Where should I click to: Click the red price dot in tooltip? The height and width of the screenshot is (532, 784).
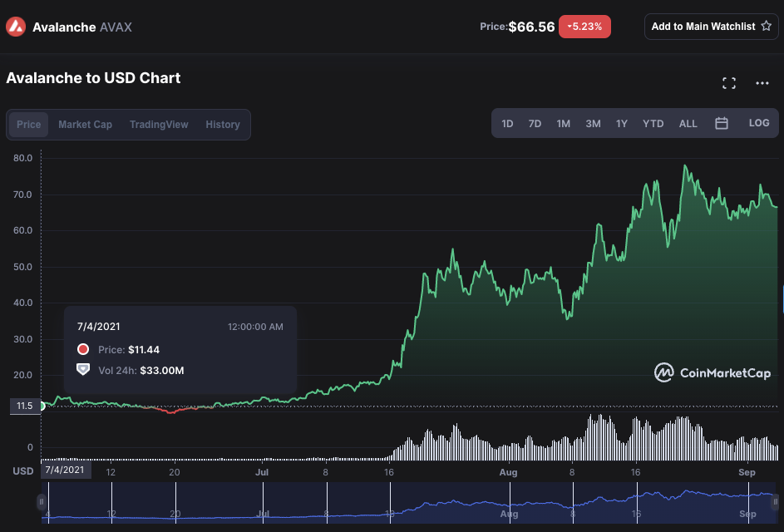coord(83,349)
